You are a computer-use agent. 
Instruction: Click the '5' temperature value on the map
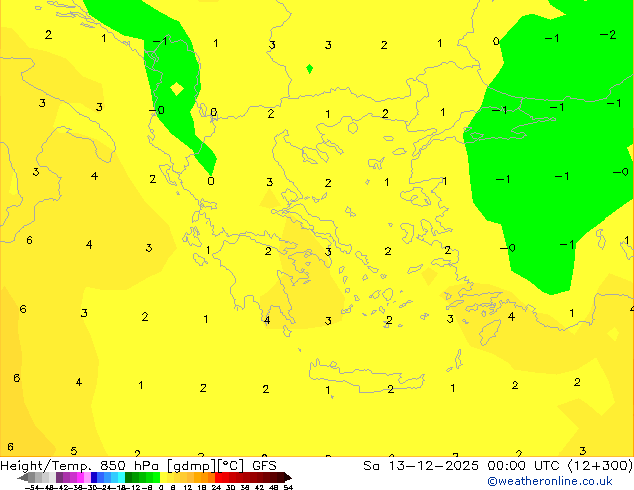[x=74, y=450]
